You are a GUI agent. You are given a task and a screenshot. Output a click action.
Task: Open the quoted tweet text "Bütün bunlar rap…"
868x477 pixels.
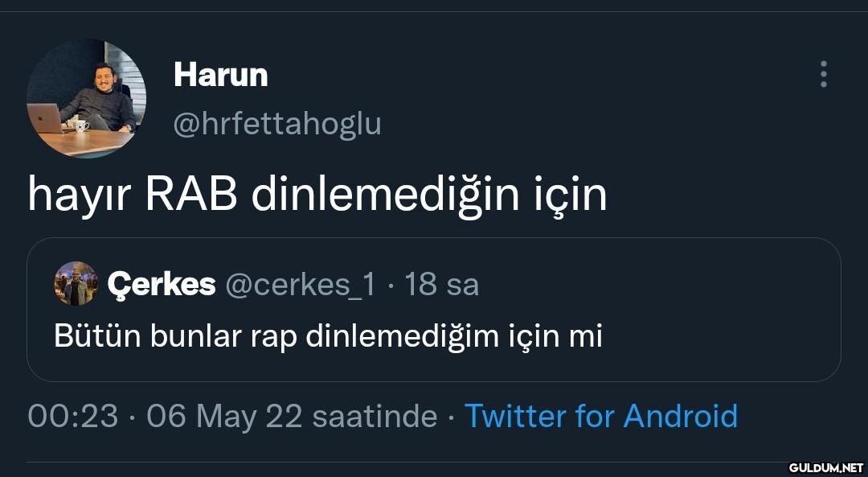click(328, 335)
